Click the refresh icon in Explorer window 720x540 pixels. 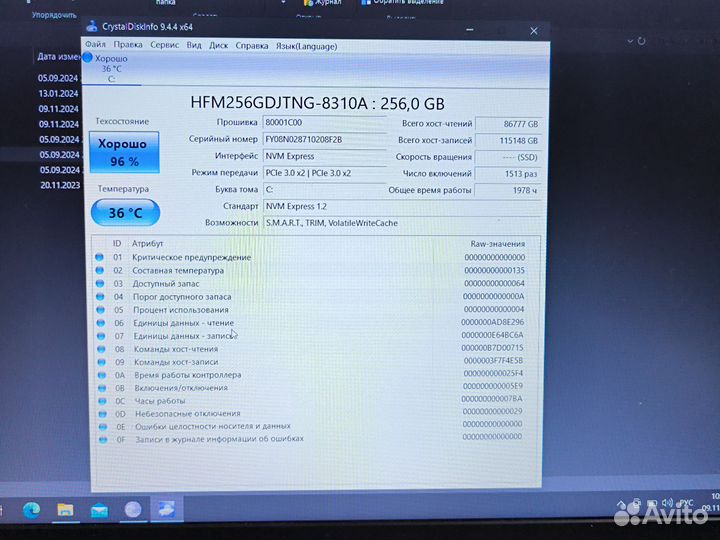(x=641, y=41)
